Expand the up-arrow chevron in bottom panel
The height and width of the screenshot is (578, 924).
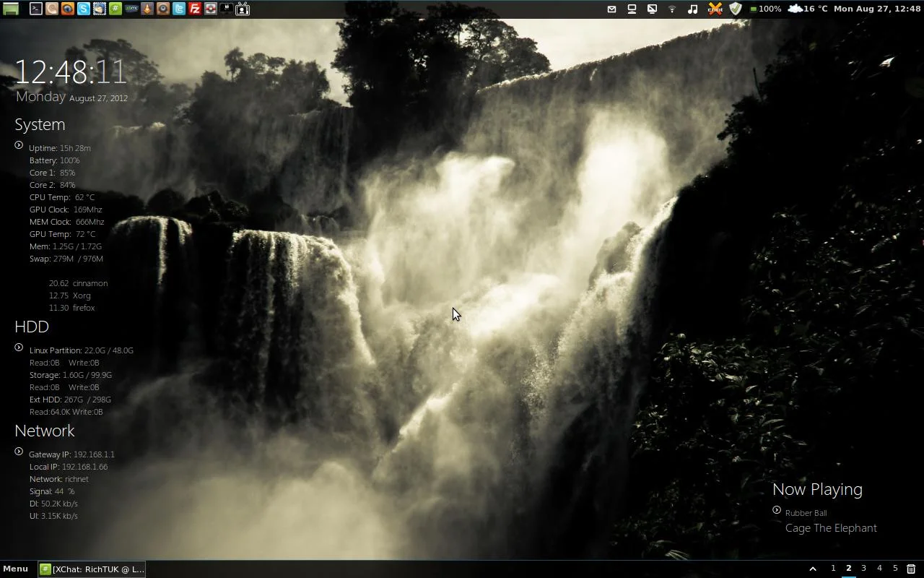pos(812,569)
